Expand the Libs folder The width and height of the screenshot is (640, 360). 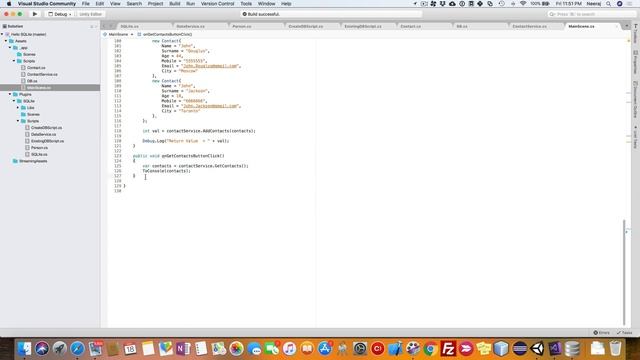pyautogui.click(x=18, y=108)
